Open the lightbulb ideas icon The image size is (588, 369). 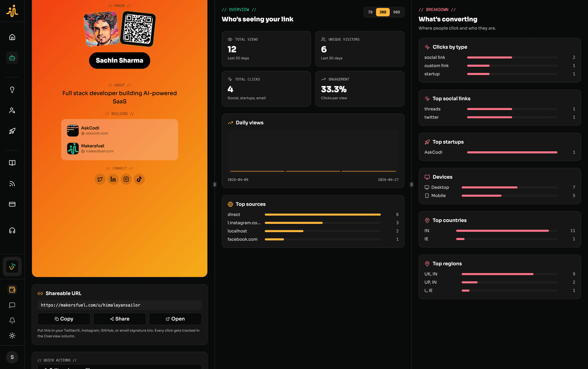(x=12, y=90)
